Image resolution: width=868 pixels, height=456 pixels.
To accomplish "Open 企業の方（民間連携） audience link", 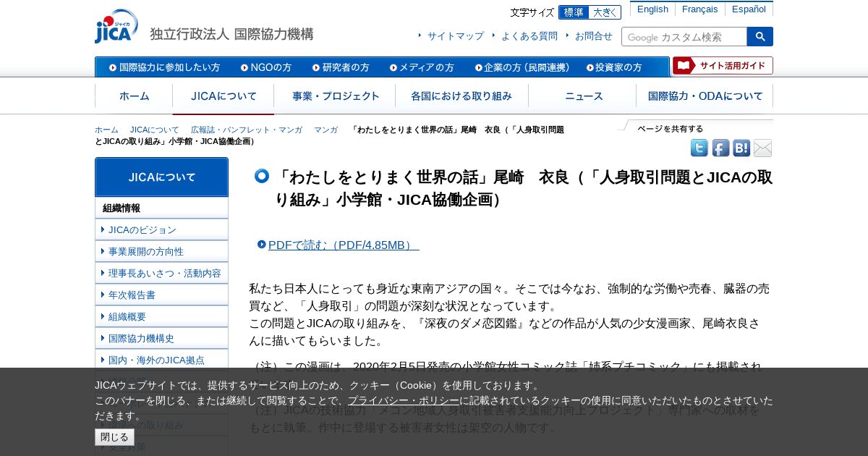I will tap(522, 67).
